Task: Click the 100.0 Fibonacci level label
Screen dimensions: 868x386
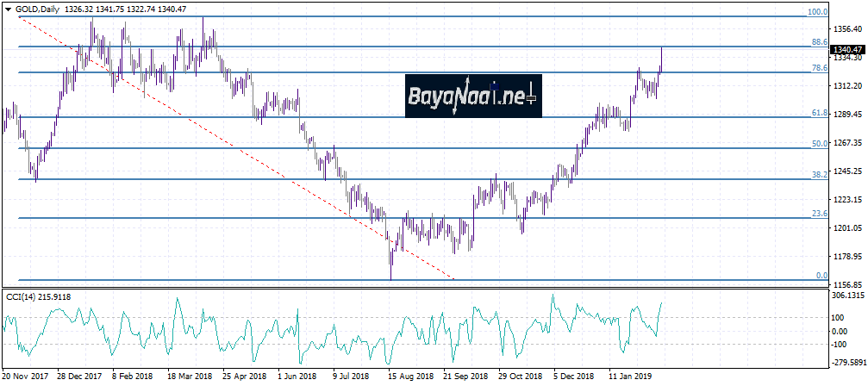Action: click(x=818, y=11)
